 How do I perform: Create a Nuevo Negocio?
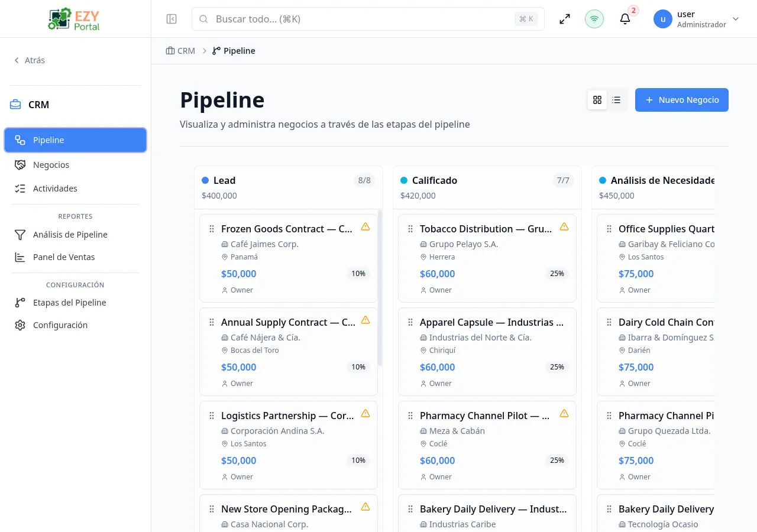(x=682, y=100)
